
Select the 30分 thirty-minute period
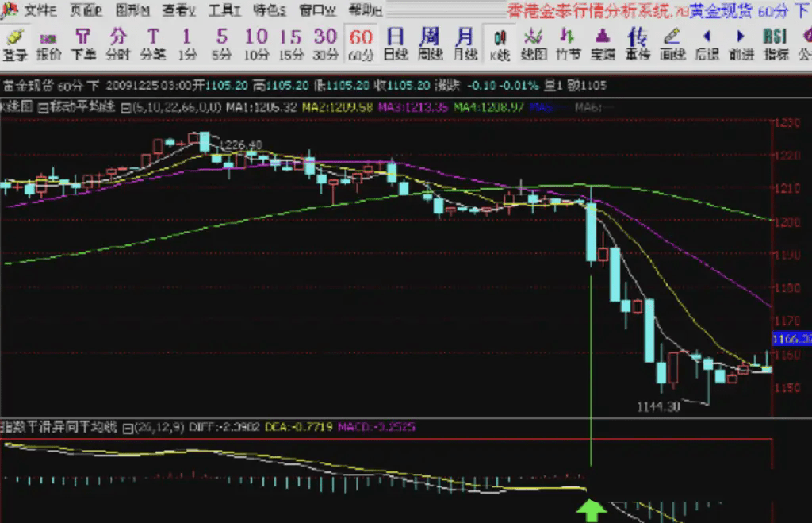(x=325, y=44)
